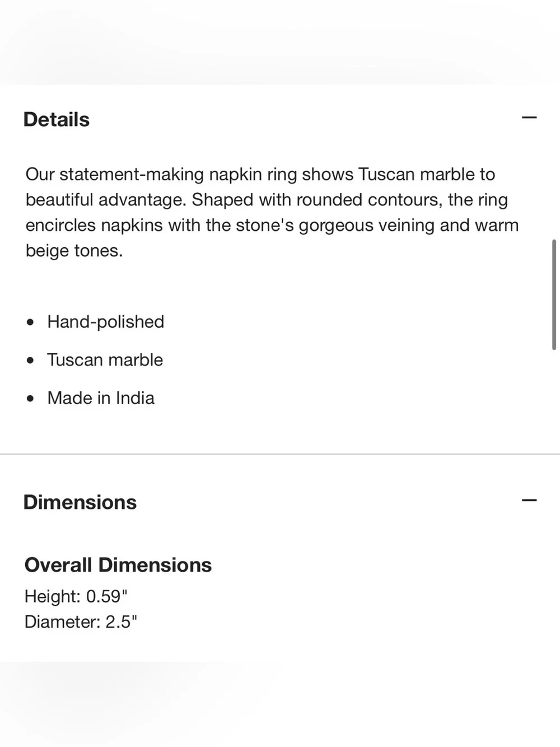
Task: Click the product description paragraph
Action: click(x=272, y=212)
